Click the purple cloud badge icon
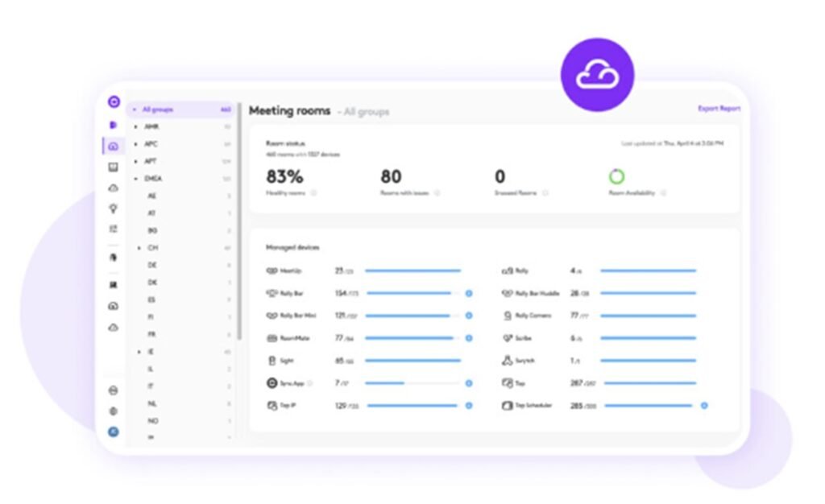 click(x=597, y=75)
